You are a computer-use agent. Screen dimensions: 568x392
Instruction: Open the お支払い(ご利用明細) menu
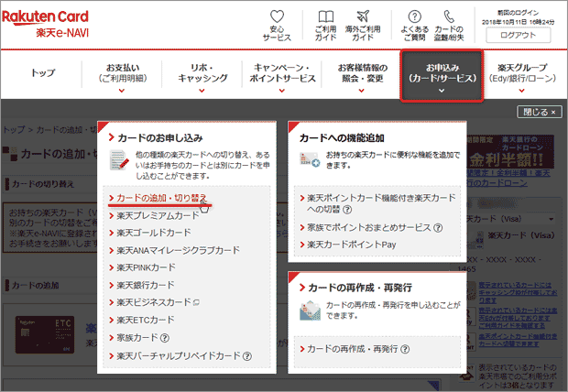coord(123,73)
